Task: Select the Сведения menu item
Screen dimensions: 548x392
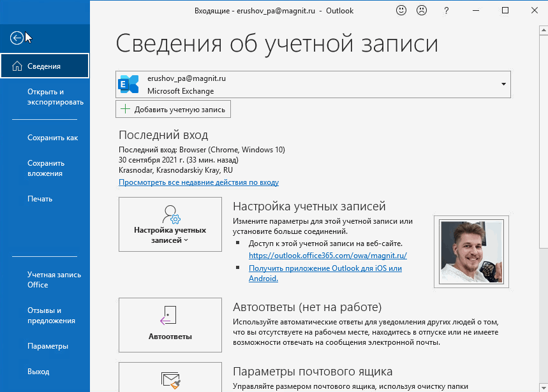Action: tap(45, 66)
